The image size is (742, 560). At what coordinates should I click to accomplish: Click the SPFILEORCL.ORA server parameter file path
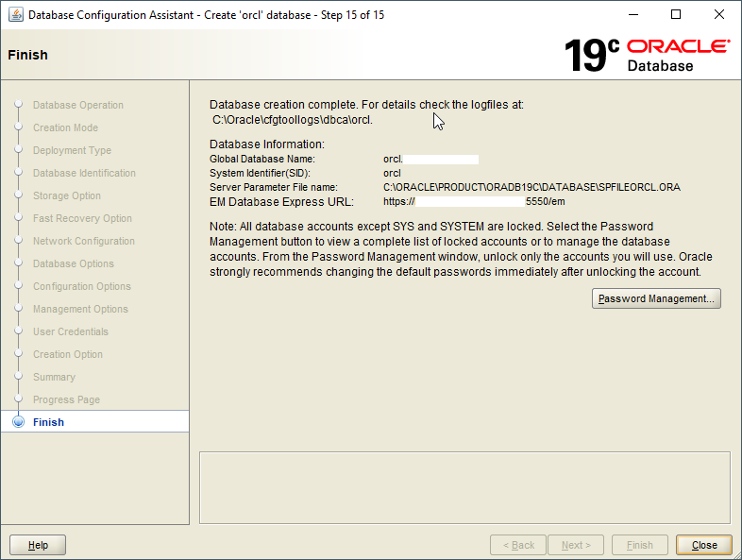tap(531, 188)
